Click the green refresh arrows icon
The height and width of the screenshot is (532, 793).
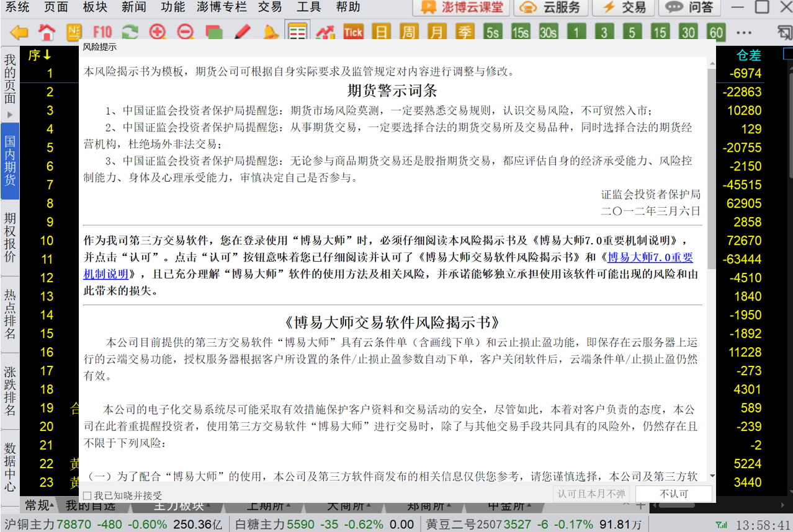[130, 32]
